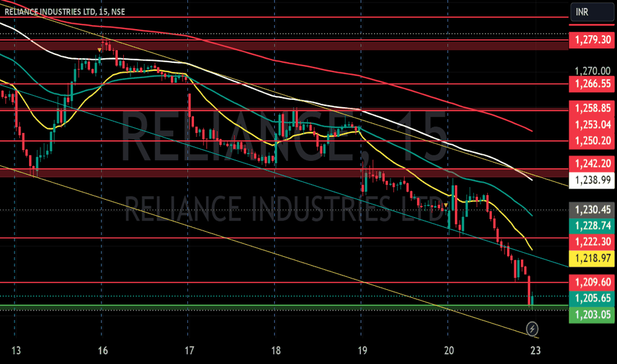This screenshot has width=617, height=364.
Task: Click the orange triangle marker near date 20
Action: tap(446, 205)
